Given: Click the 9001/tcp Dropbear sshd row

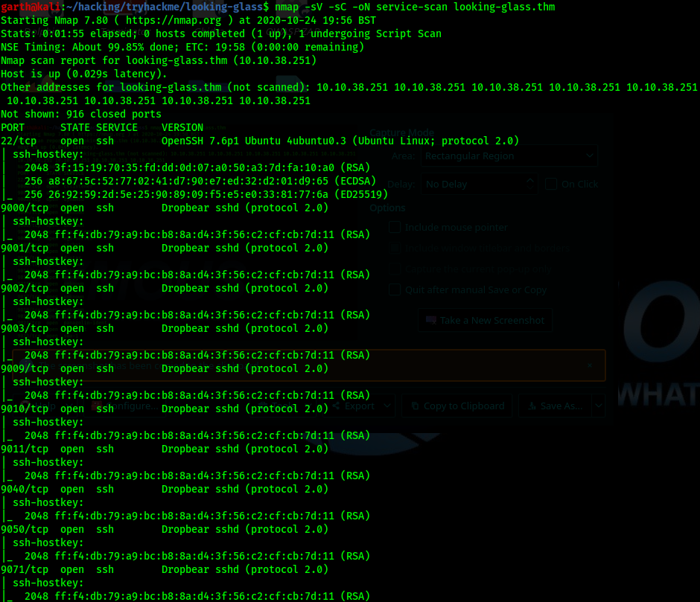Looking at the screenshot, I should tap(165, 248).
